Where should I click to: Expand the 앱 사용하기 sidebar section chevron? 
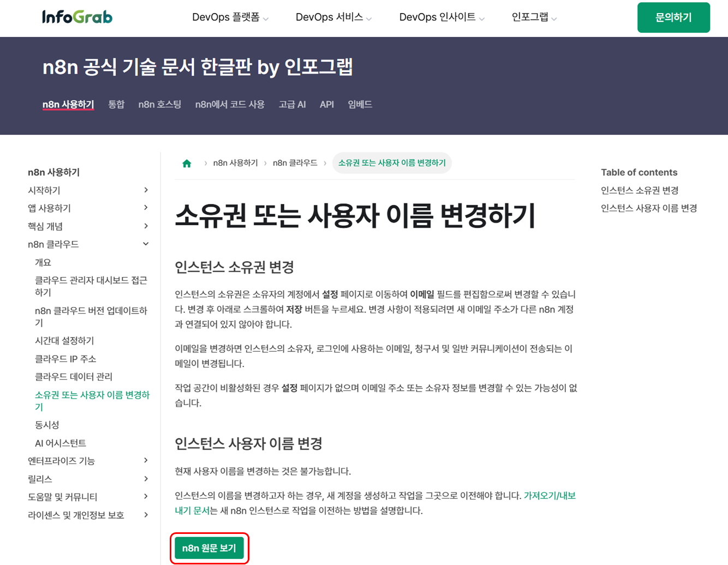(x=146, y=208)
